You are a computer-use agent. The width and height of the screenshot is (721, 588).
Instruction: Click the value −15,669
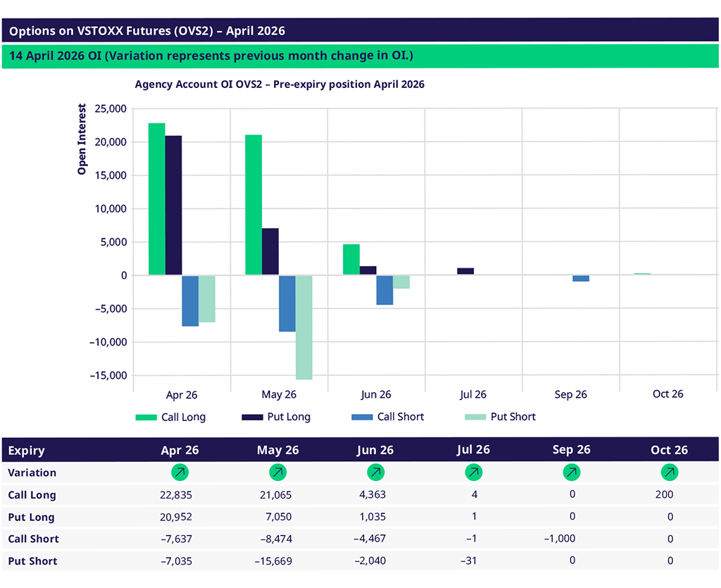pos(273,561)
